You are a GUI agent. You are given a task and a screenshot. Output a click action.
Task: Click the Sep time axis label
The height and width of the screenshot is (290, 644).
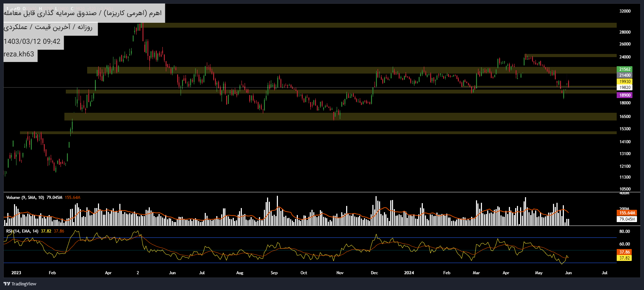(274, 273)
